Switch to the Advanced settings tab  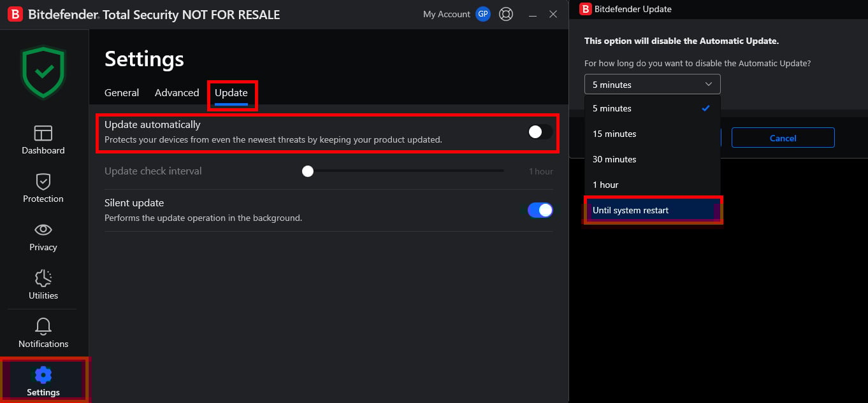(x=177, y=93)
